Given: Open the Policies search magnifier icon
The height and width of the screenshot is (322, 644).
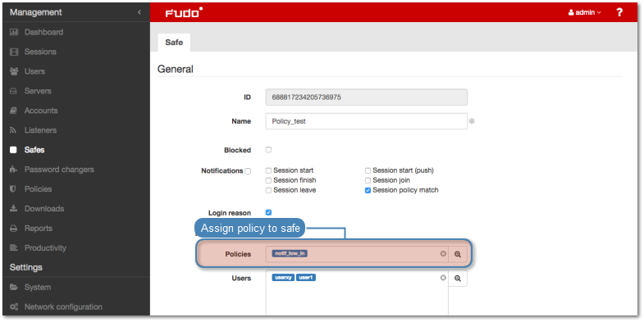Looking at the screenshot, I should (x=458, y=254).
